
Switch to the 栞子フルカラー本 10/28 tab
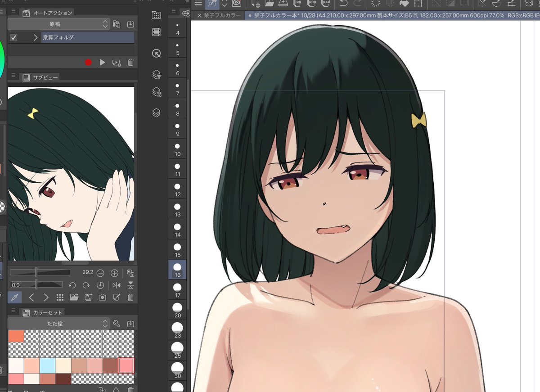392,15
